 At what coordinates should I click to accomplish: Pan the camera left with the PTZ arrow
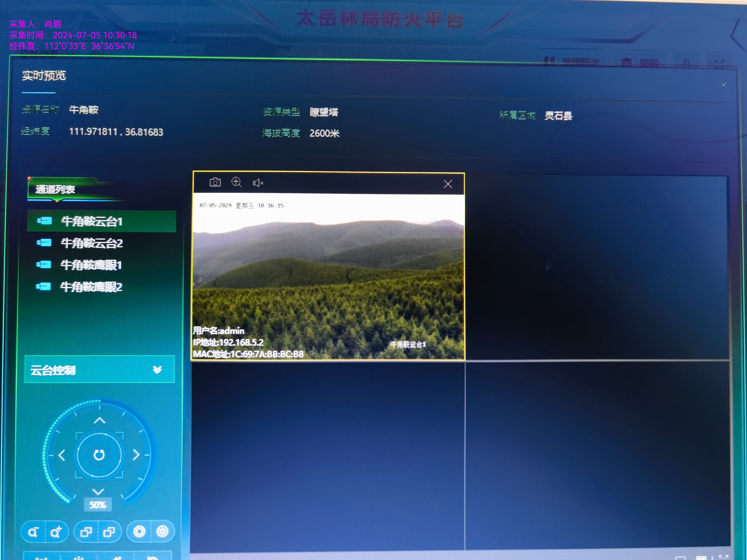tap(61, 455)
